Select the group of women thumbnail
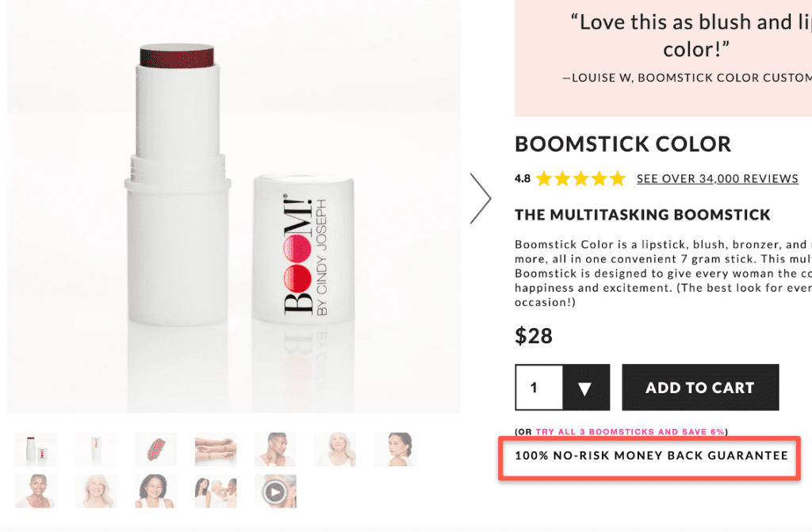This screenshot has height=532, width=812. (x=216, y=491)
